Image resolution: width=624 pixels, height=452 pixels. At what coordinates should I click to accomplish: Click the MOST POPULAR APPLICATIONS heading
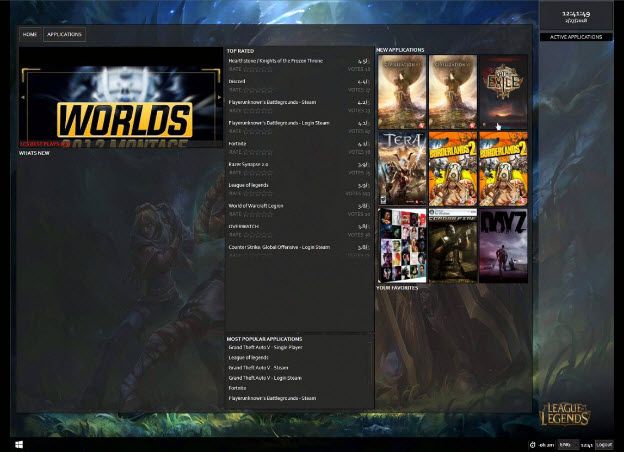click(264, 339)
